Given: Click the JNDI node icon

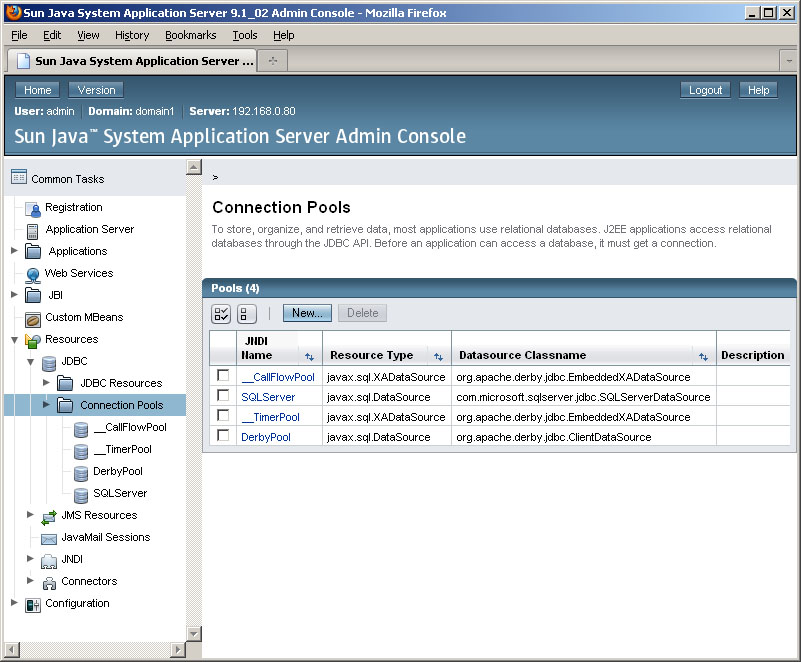Looking at the screenshot, I should (x=49, y=561).
